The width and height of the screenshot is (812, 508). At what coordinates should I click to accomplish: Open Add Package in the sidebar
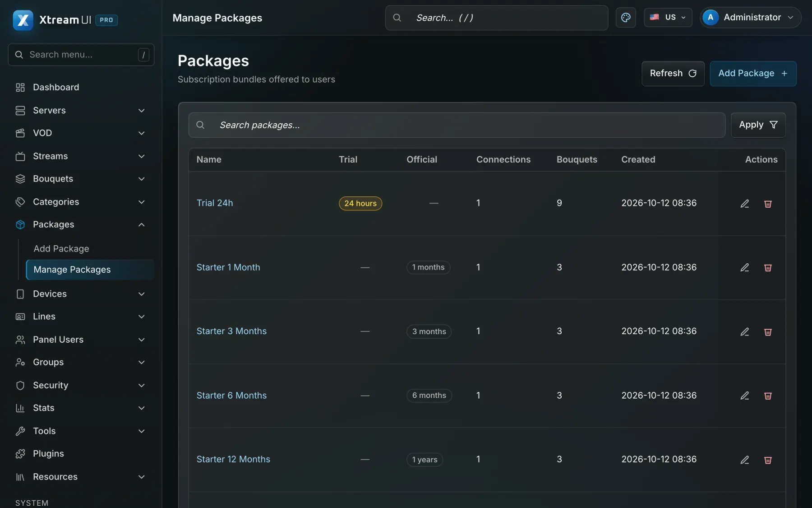click(x=61, y=249)
